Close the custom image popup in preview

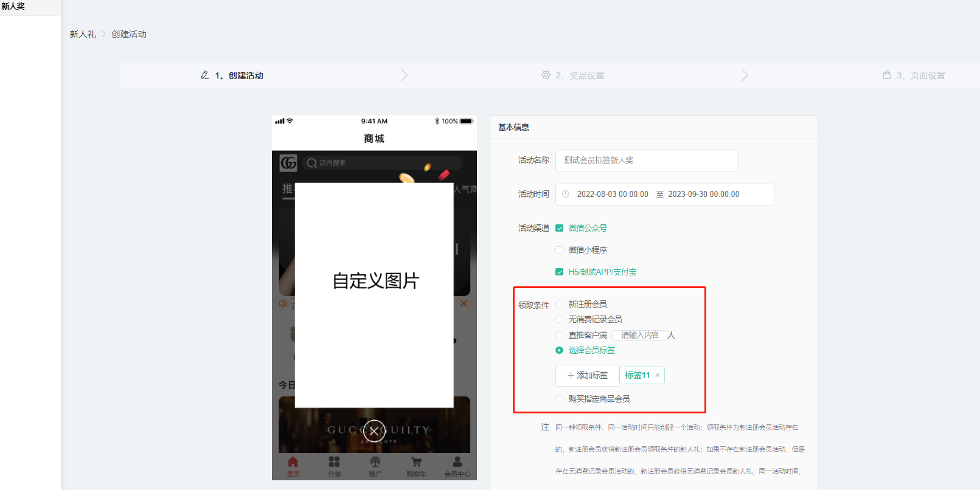(x=374, y=431)
